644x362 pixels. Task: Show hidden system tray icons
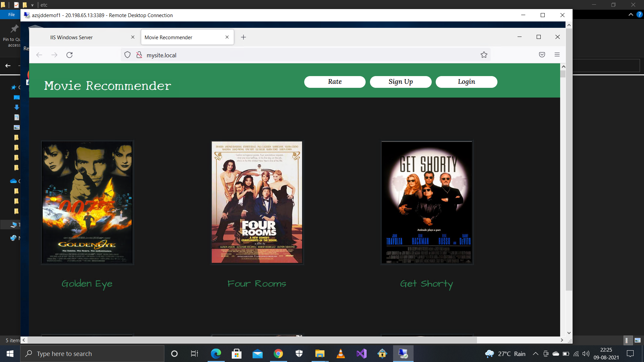tap(536, 354)
